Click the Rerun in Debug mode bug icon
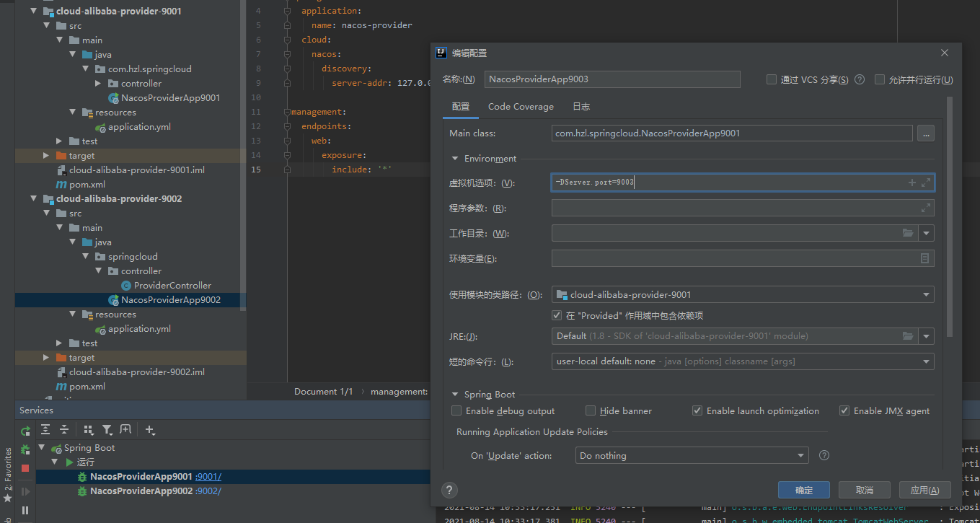Viewport: 980px width, 523px height. click(x=25, y=449)
